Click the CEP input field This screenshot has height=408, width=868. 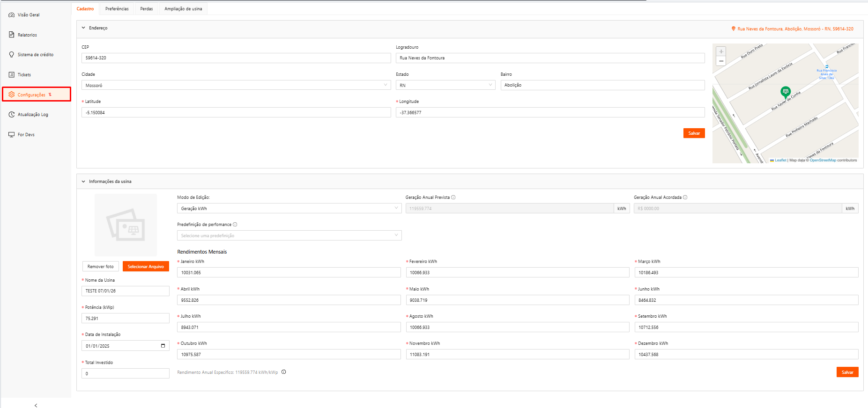pos(236,58)
